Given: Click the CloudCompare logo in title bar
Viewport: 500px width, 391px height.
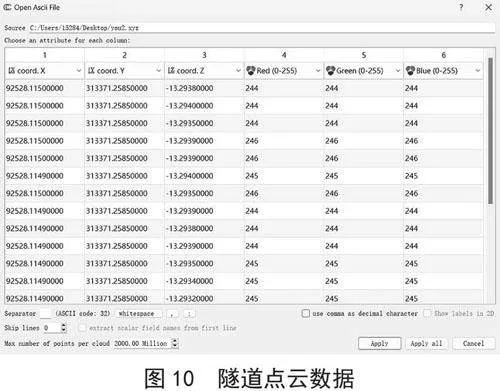Looking at the screenshot, I should coord(7,7).
